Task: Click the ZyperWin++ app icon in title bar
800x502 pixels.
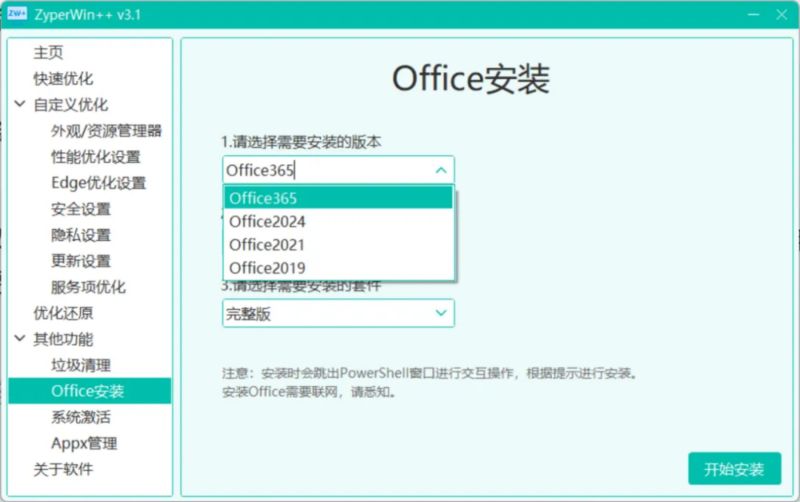Action: point(17,14)
